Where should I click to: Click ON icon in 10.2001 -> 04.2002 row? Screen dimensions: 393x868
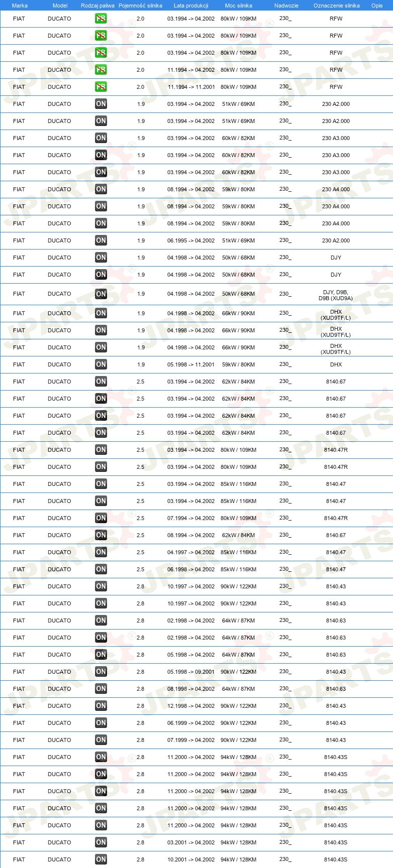(x=101, y=859)
